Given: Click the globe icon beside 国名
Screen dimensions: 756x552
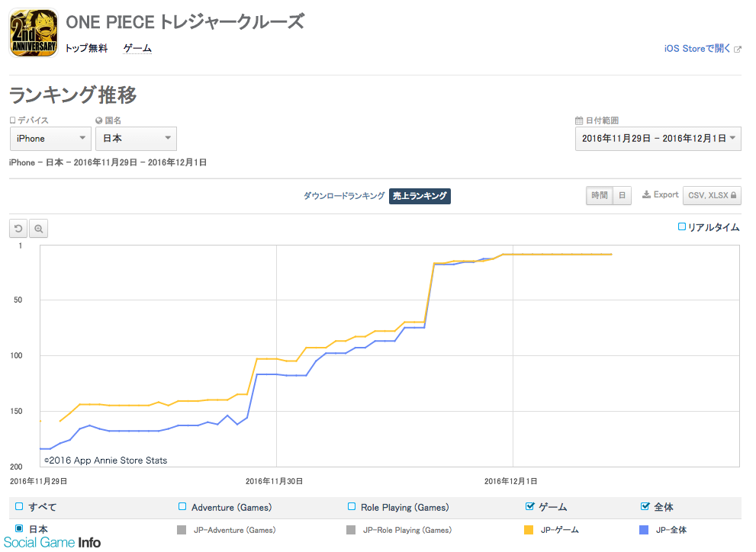Looking at the screenshot, I should pos(99,120).
